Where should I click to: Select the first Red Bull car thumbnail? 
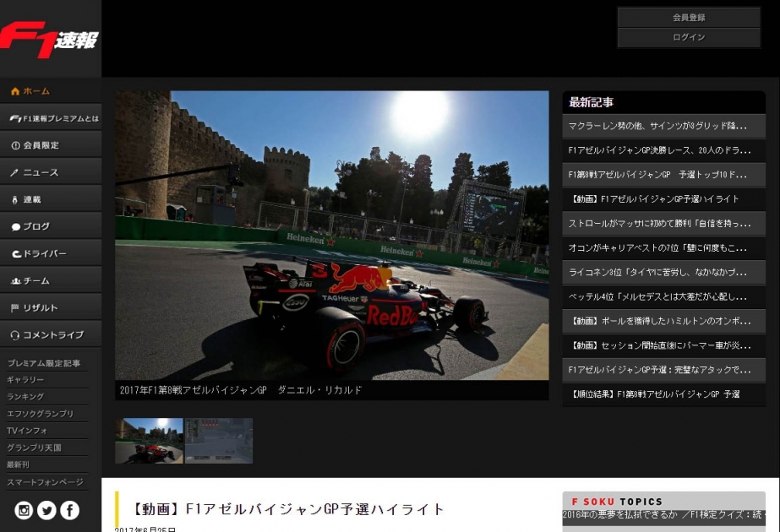(x=149, y=441)
